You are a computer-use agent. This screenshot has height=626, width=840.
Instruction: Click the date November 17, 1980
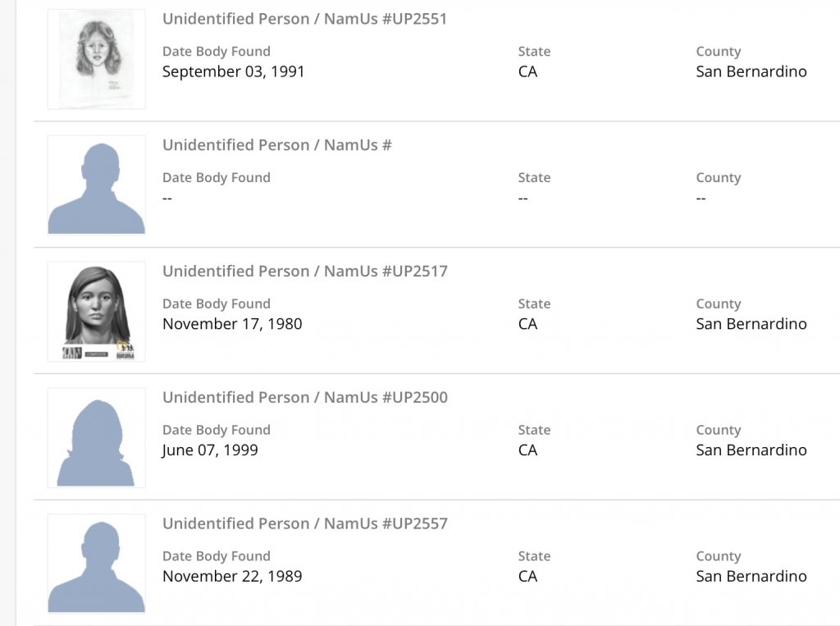(x=232, y=324)
